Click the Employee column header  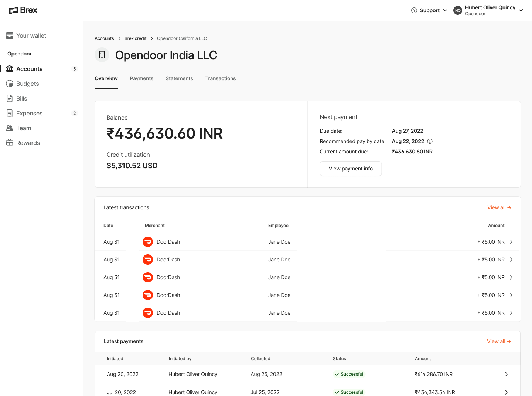[x=278, y=226]
